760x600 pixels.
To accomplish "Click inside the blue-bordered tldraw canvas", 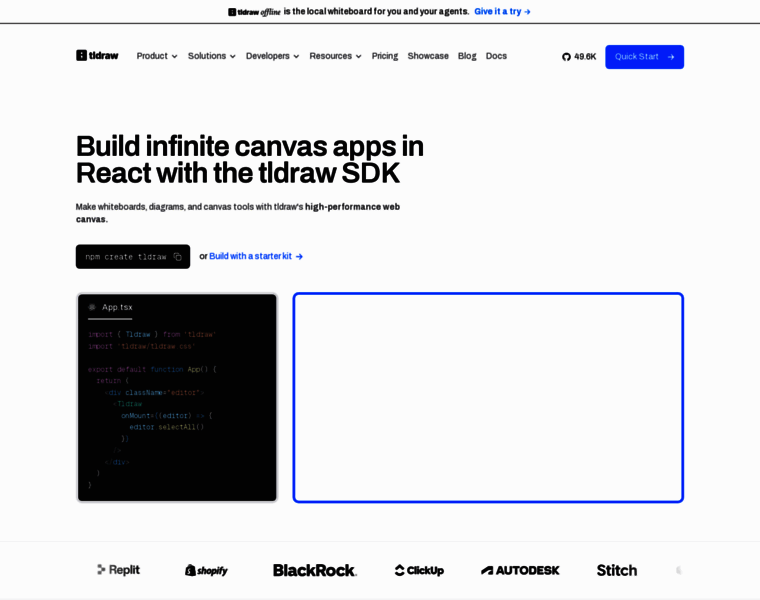I will [488, 397].
